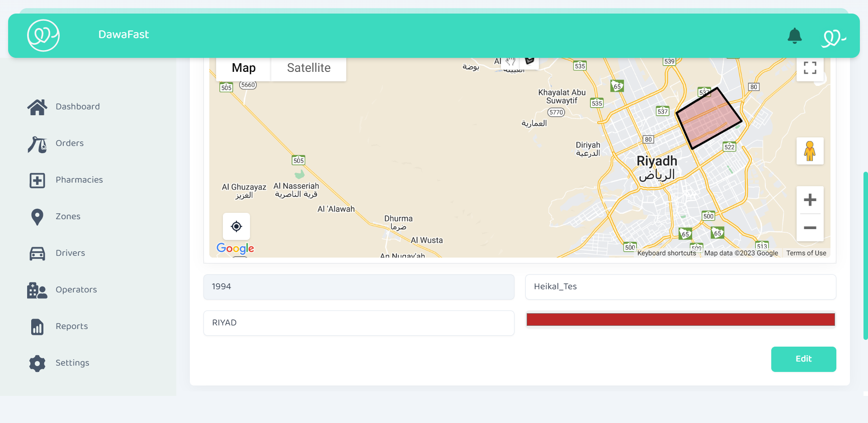Pick the red zone color swatch

pyautogui.click(x=680, y=320)
